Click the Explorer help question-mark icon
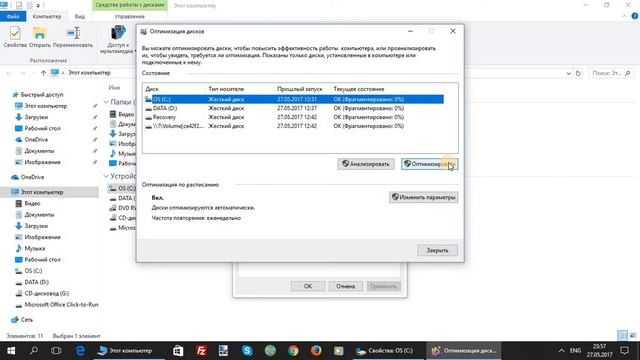640x360 pixels. pos(635,16)
